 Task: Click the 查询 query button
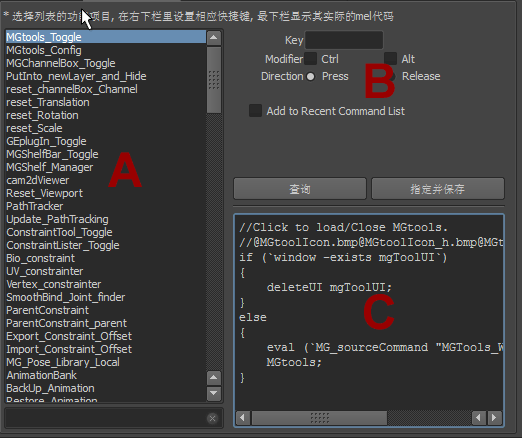[300, 189]
